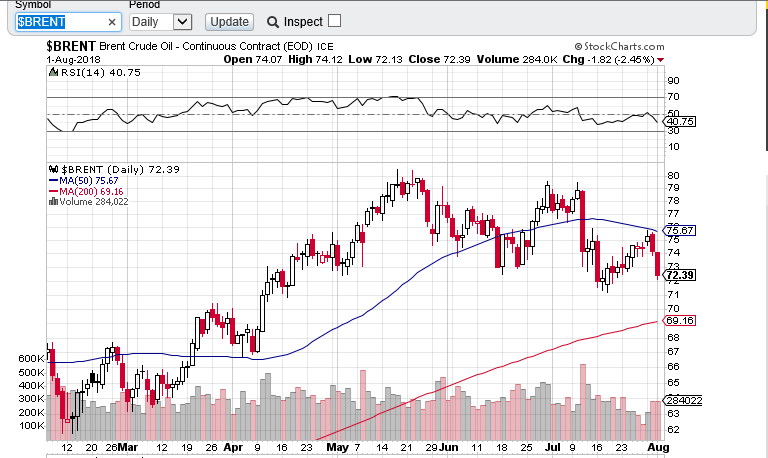Click the 72.39 last price tag
The width and height of the screenshot is (768, 458).
[679, 275]
